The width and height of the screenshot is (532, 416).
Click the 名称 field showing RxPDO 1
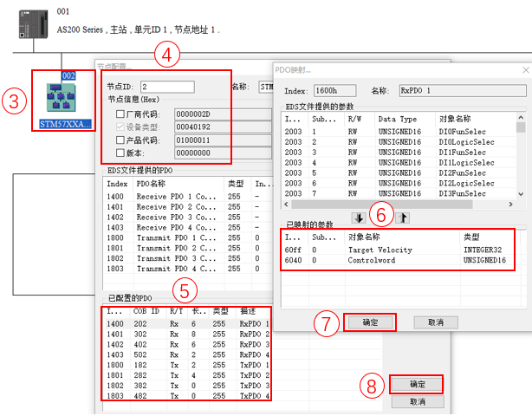point(463,91)
